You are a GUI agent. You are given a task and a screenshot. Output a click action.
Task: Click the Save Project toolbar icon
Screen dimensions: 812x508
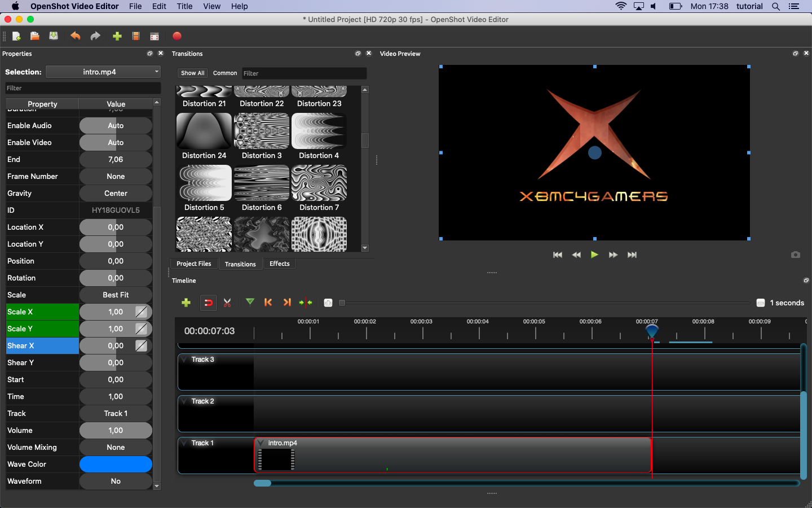pos(54,36)
